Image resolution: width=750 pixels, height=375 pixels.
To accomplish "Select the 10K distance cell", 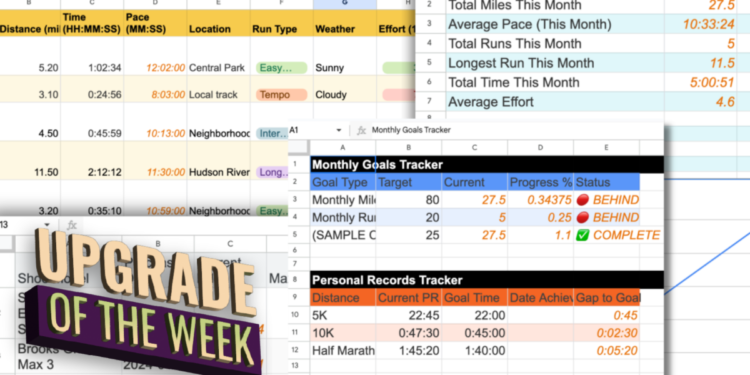I will (x=342, y=333).
